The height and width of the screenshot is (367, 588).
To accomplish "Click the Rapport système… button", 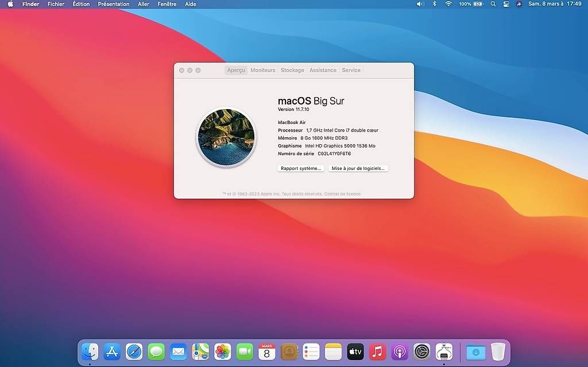I will (301, 168).
